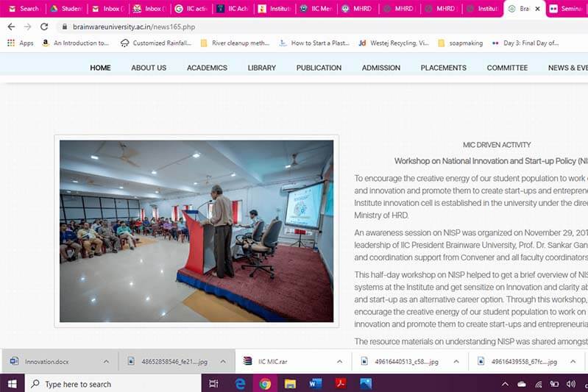
Task: Open Google Chrome taskbar icon
Action: click(265, 384)
